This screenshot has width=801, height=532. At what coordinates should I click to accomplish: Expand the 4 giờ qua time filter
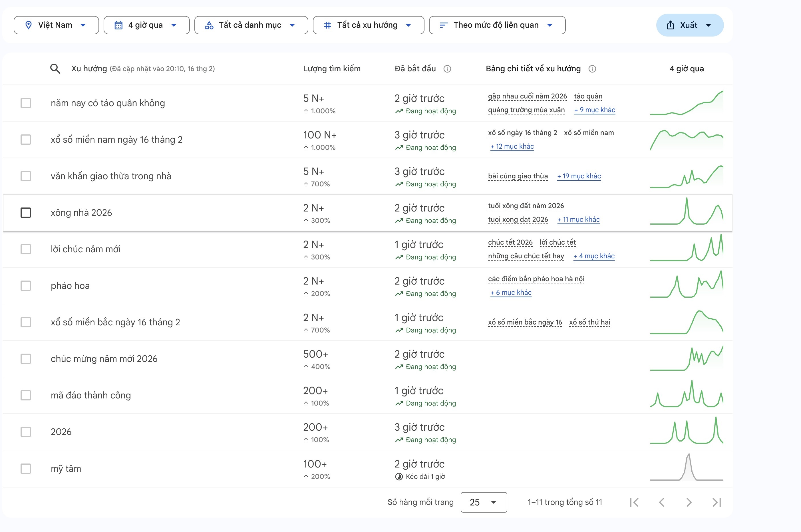(146, 25)
